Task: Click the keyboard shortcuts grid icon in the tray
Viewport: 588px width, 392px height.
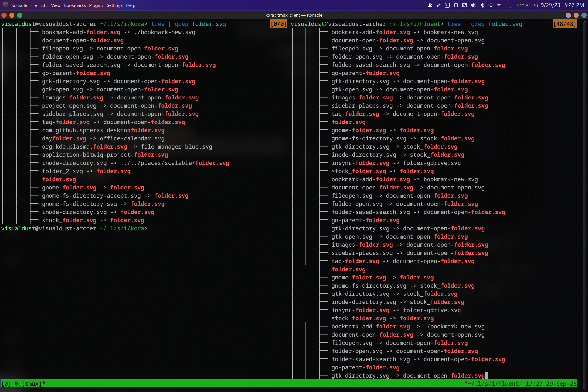Action: coord(465,5)
